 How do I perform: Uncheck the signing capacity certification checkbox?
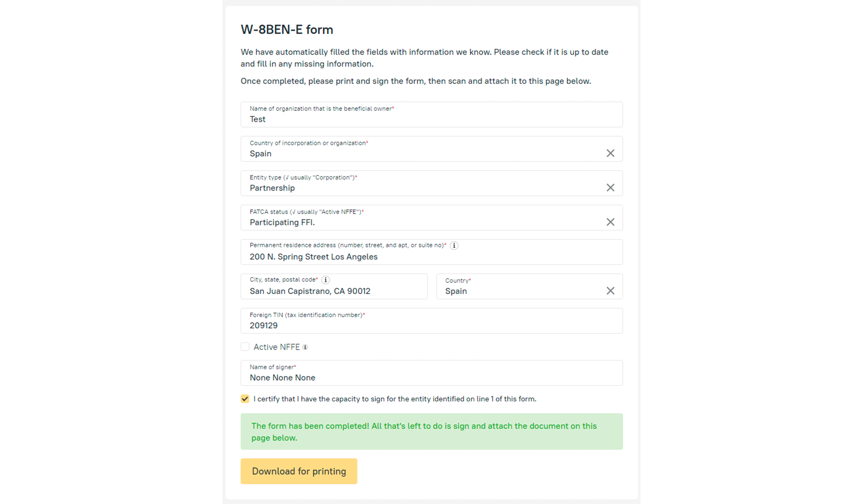pos(245,399)
